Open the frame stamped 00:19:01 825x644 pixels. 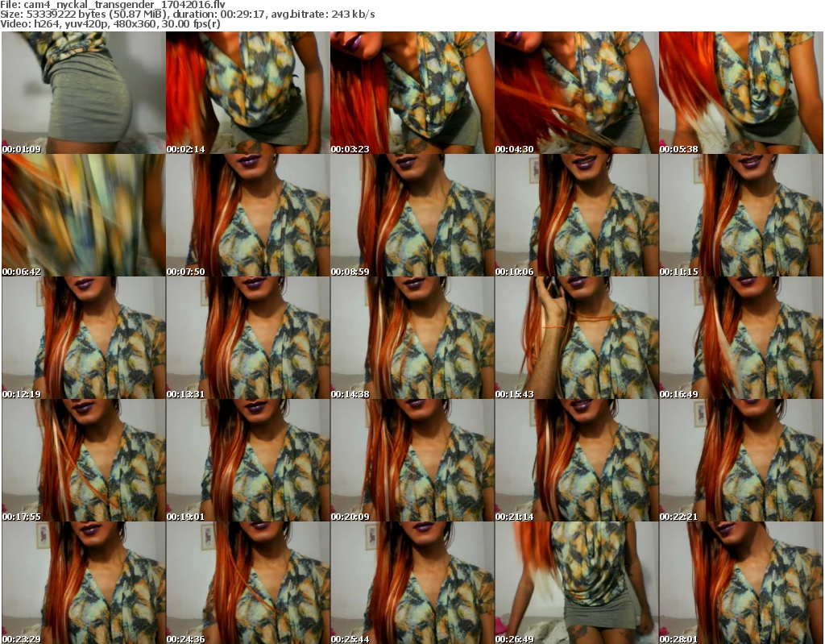[x=248, y=461]
